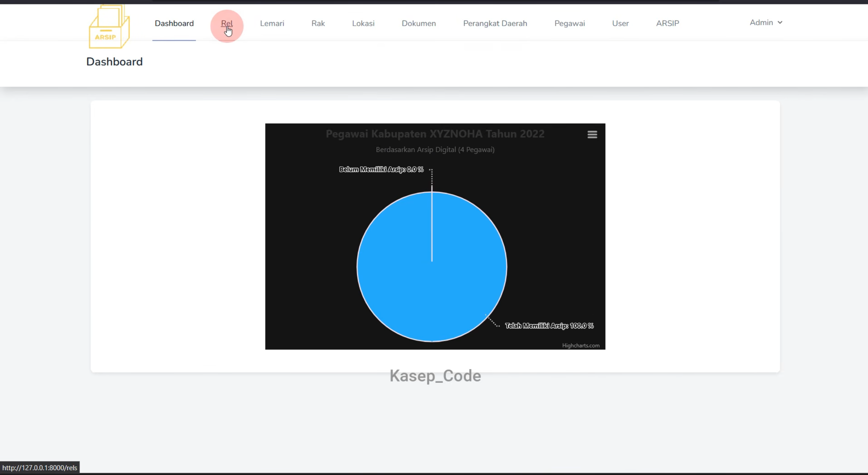Open the Lemari page
Screen dimensions: 868x475
tap(272, 23)
